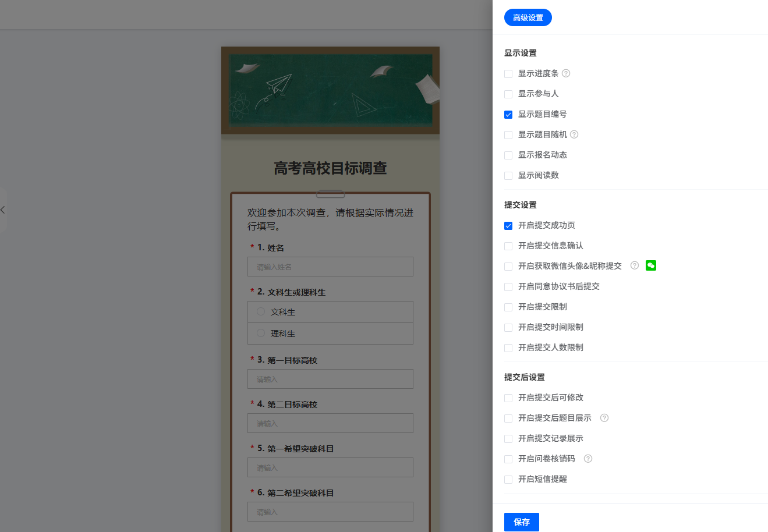Click help icon beside 显示进度条
This screenshot has height=532, width=768.
[x=566, y=73]
